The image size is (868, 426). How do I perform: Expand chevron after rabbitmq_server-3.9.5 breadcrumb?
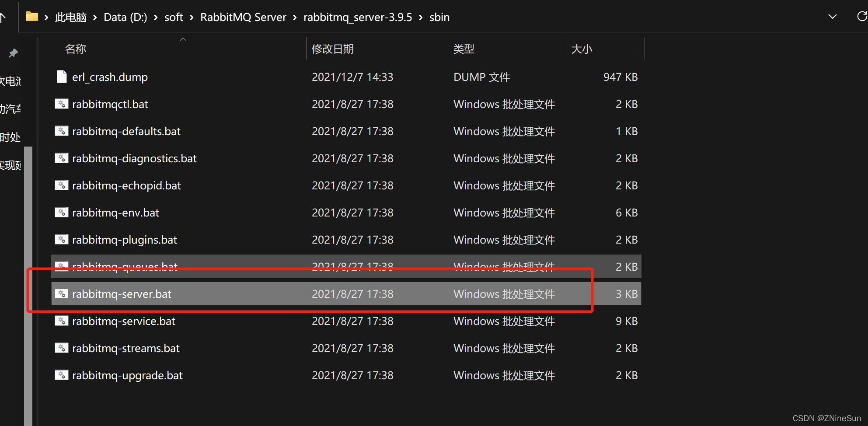[421, 17]
